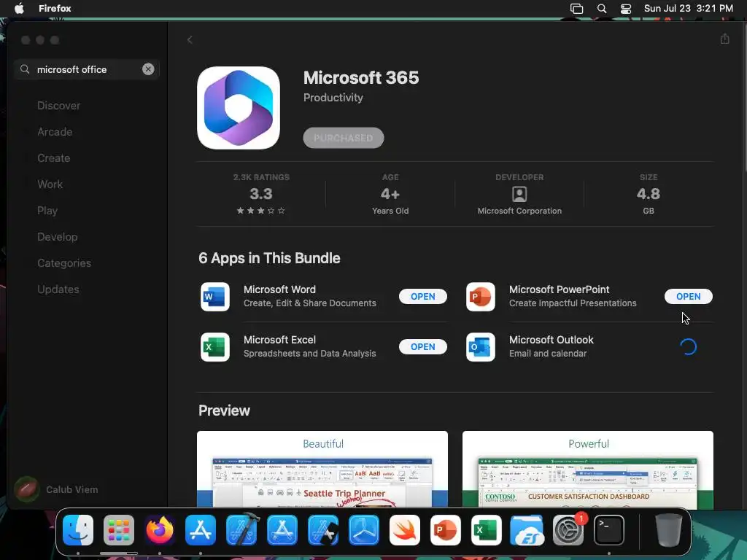Select Arcade in the sidebar
Screen dimensions: 747x560
click(55, 132)
